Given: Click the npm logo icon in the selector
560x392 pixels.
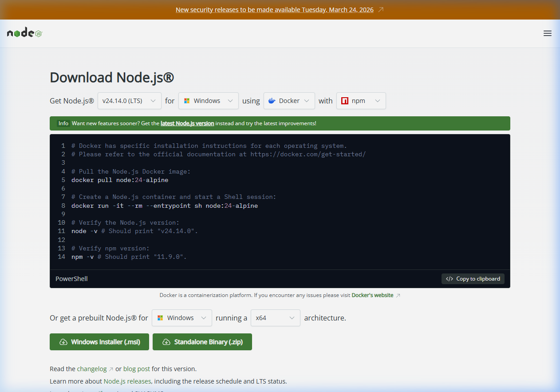Looking at the screenshot, I should [x=345, y=101].
